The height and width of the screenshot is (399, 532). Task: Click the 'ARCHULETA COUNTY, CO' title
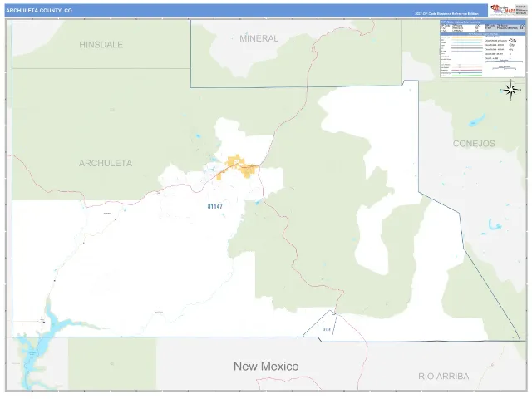tap(39, 11)
